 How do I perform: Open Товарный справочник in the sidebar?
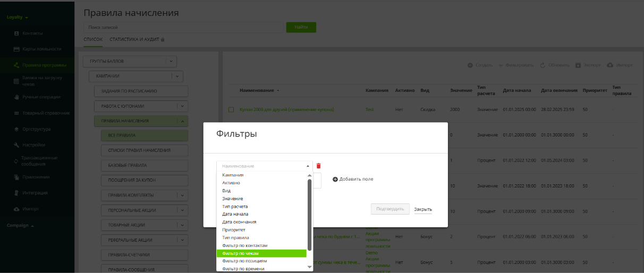point(16,113)
